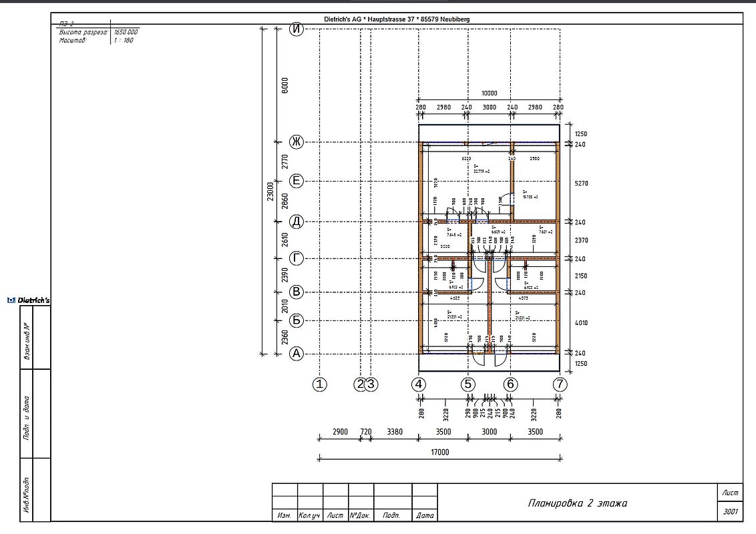
Task: Select the scale value 1 : 180
Action: 124,40
